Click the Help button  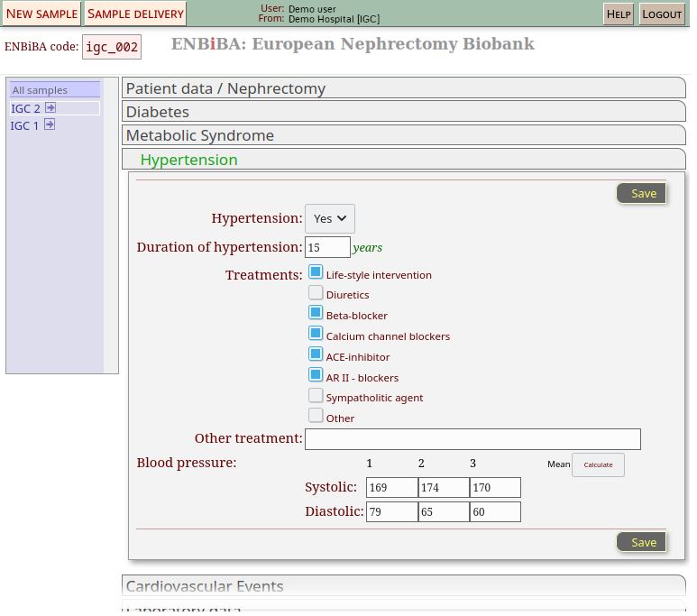[x=619, y=14]
